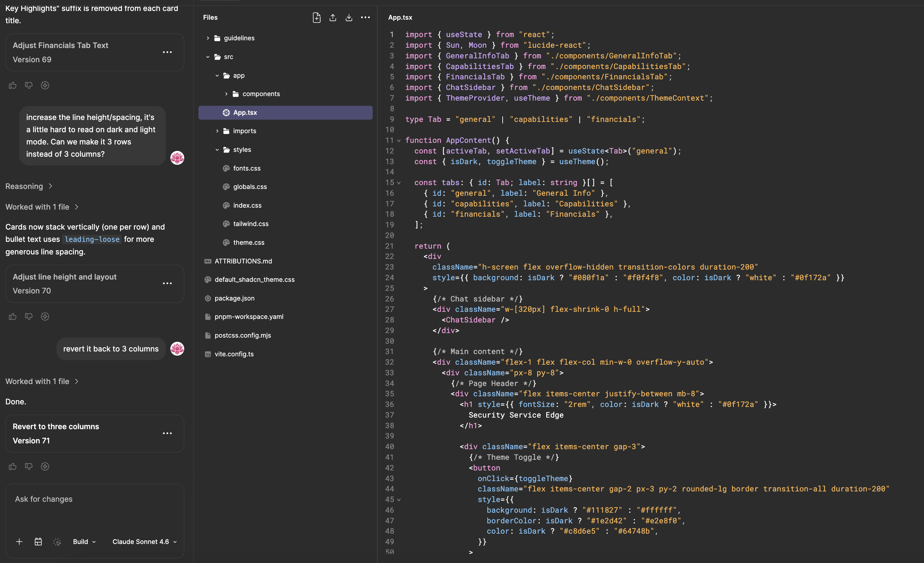The image size is (924, 563).
Task: Collapse the src folder
Action: click(208, 57)
